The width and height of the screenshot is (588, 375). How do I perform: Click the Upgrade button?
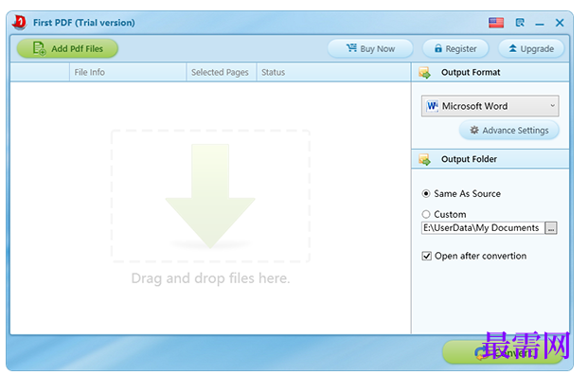(x=531, y=48)
